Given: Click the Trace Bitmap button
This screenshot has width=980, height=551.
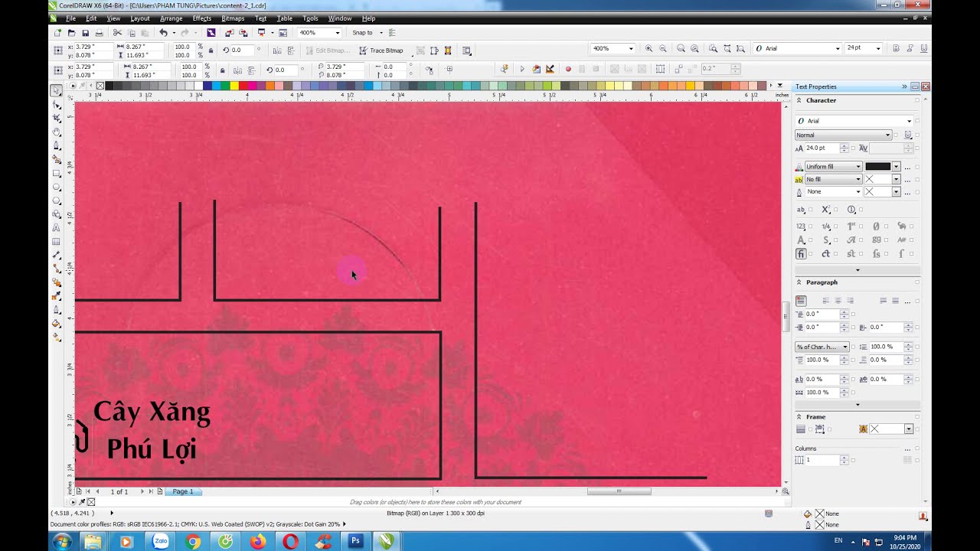Looking at the screenshot, I should click(x=381, y=51).
